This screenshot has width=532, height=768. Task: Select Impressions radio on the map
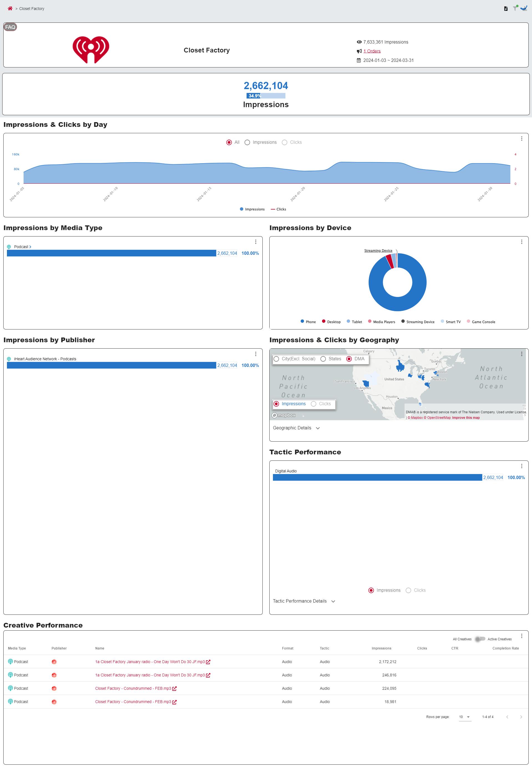point(276,404)
